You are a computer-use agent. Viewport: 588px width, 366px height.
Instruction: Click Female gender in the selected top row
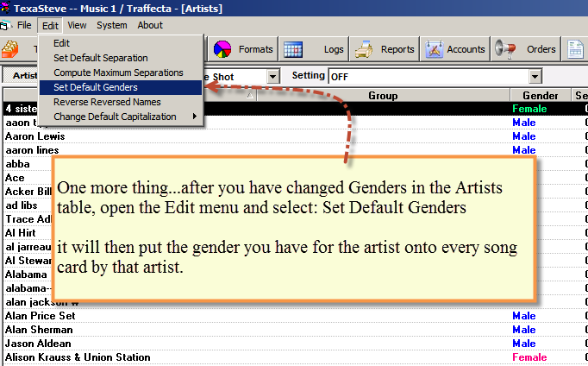point(529,109)
